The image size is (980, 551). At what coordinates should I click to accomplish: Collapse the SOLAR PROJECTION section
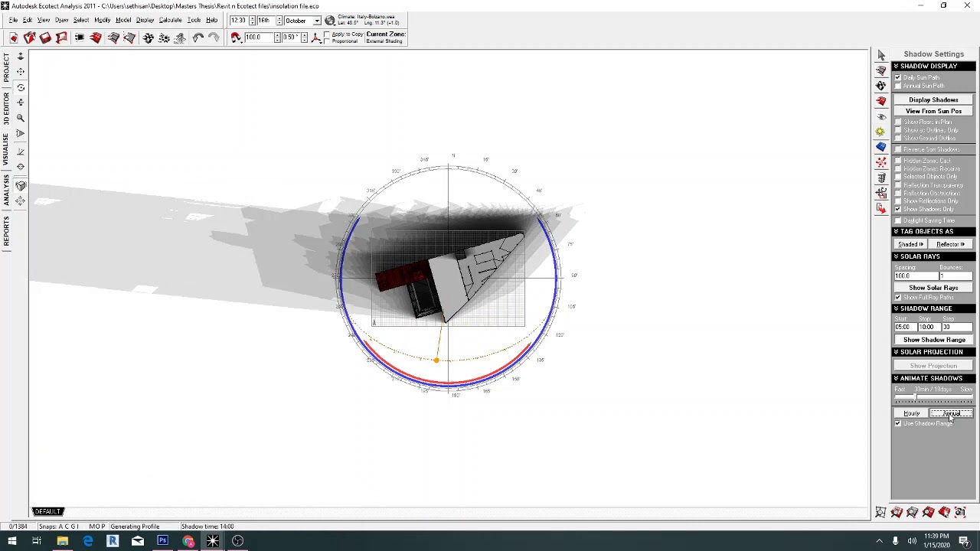[933, 352]
